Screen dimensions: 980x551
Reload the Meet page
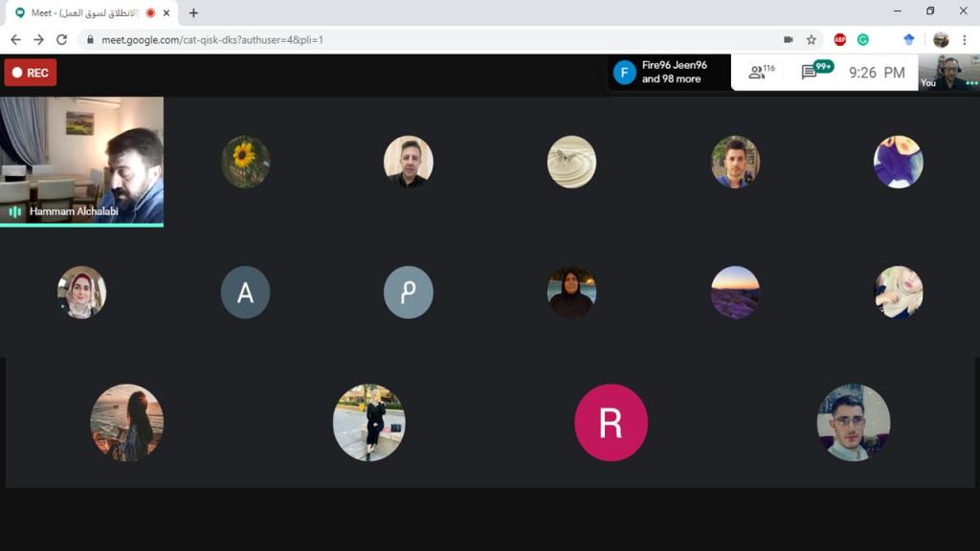click(x=62, y=39)
